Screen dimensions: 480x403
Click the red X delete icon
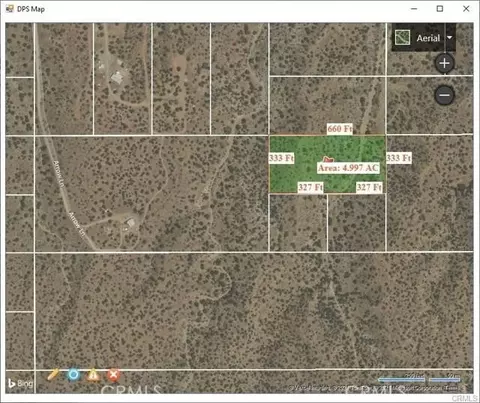(x=113, y=375)
